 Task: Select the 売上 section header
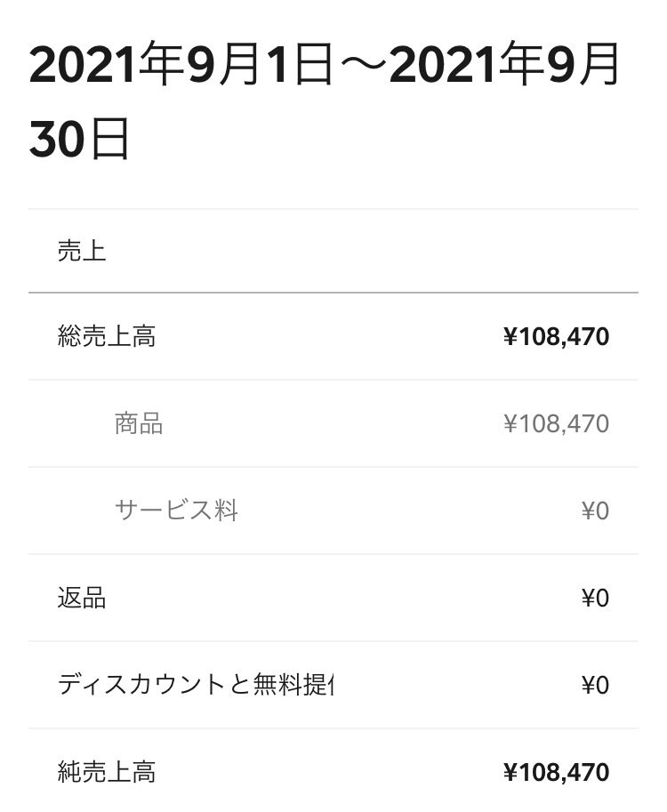(x=82, y=251)
